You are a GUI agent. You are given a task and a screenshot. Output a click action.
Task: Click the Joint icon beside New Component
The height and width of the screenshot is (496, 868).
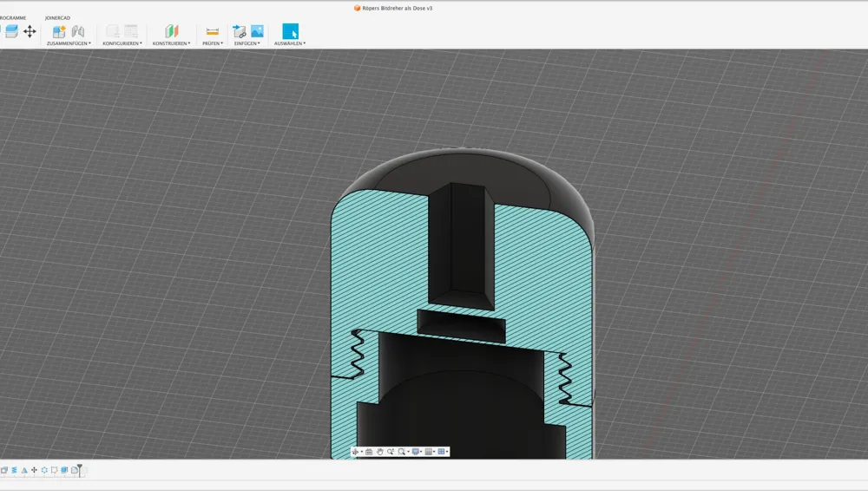78,31
